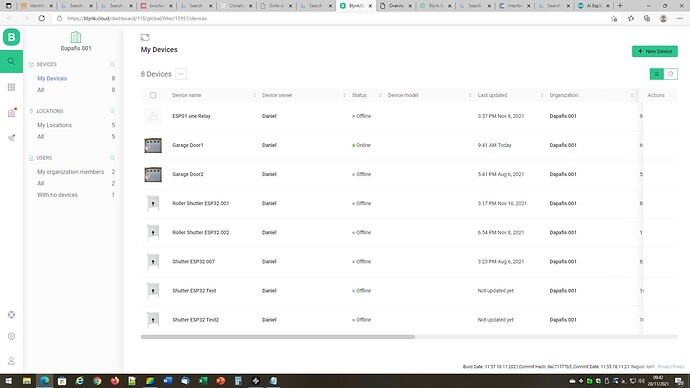Open the paper plane icon in sidebar
690x388 pixels.
(x=11, y=138)
